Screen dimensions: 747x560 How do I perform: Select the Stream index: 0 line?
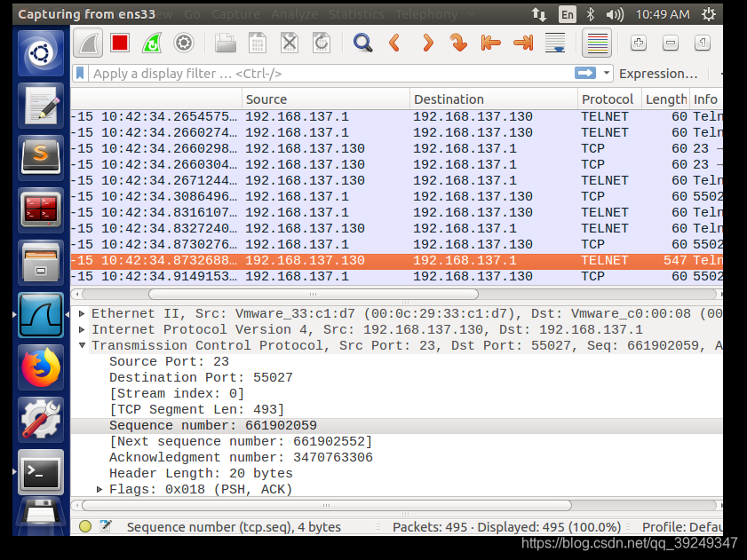click(177, 393)
